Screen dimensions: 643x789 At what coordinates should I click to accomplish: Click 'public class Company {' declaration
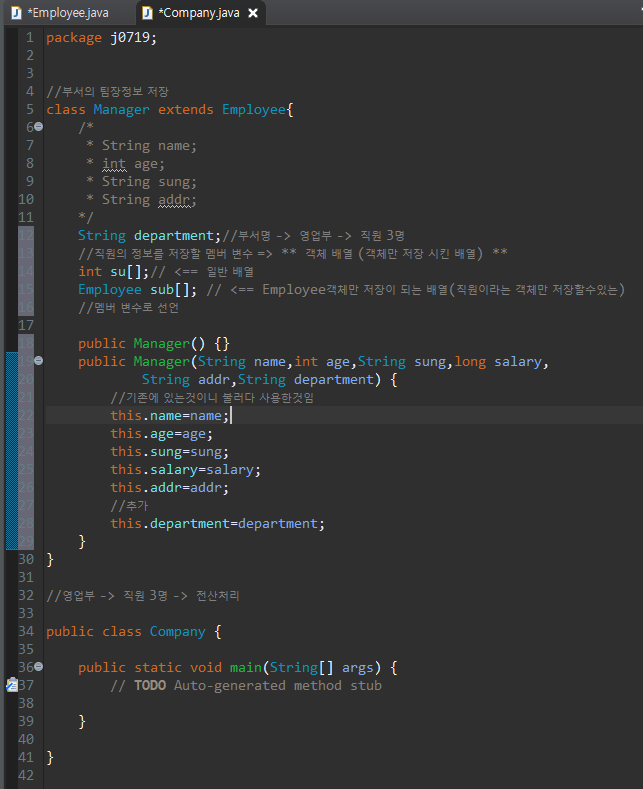(x=134, y=632)
